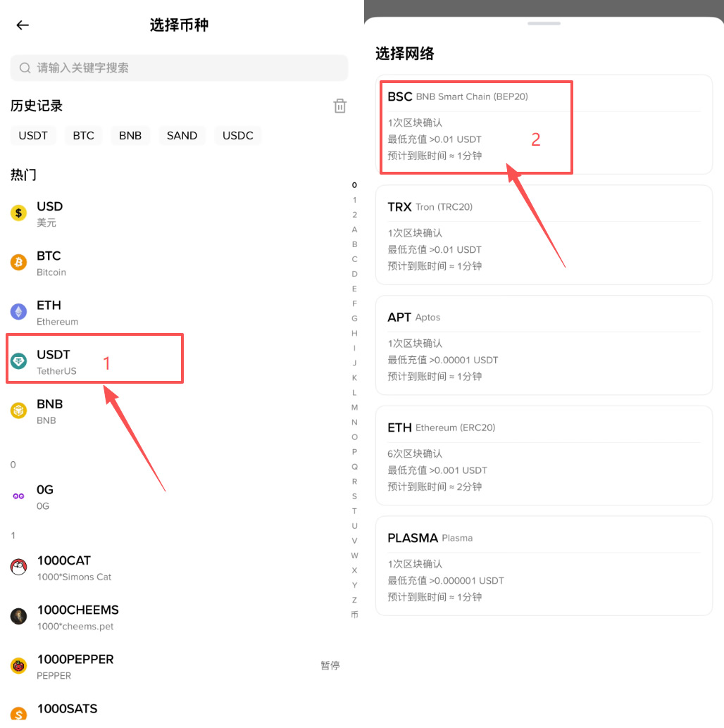This screenshot has width=724, height=728.
Task: Click the 1000SATS orange coin icon
Action: point(18,714)
